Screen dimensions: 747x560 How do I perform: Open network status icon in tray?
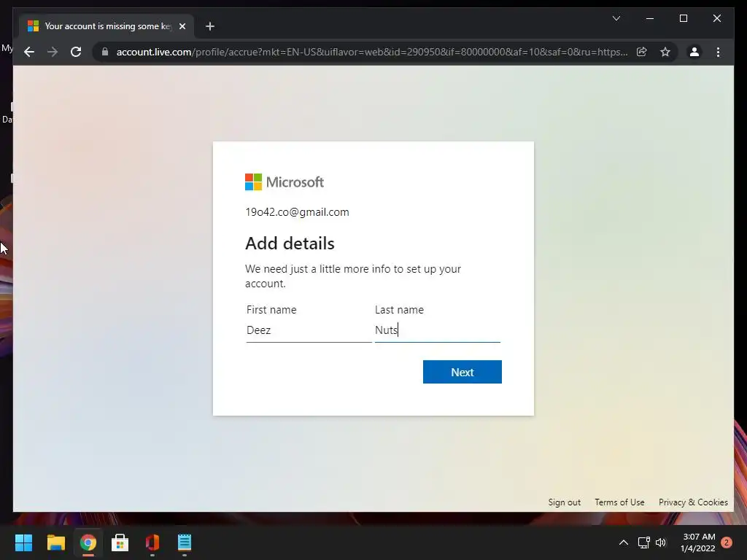pos(643,542)
